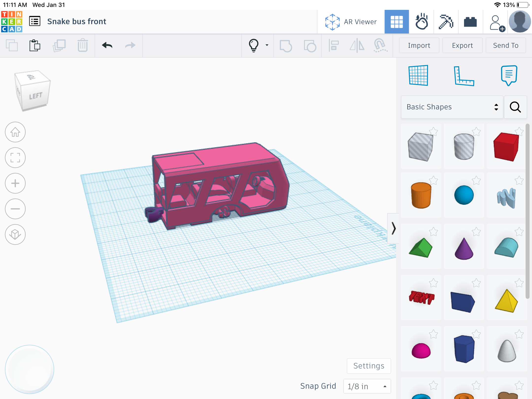Collapse the shapes panel chevron
532x399 pixels.
tap(393, 228)
